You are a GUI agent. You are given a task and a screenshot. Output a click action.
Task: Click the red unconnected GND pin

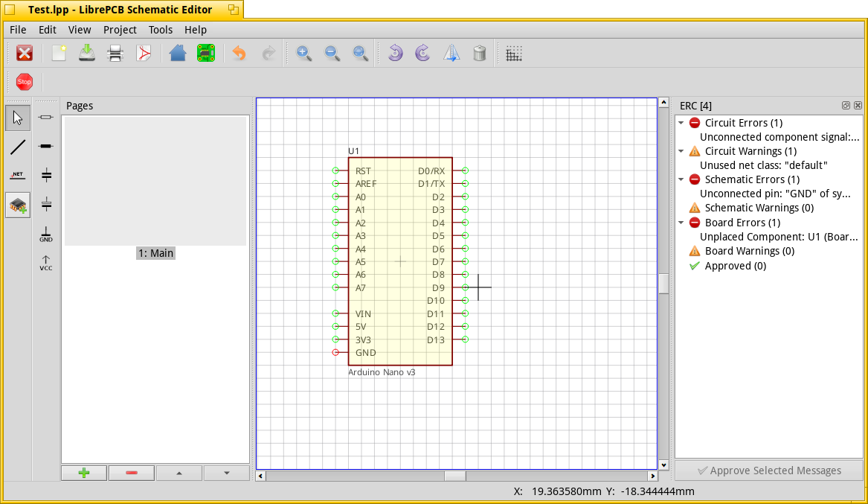pos(335,353)
